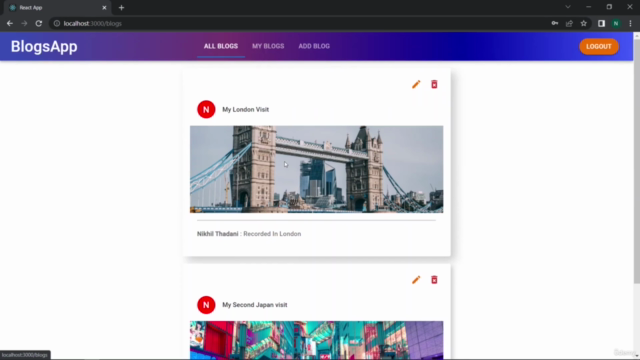Switch to the ALL BLOGS tab

[221, 46]
